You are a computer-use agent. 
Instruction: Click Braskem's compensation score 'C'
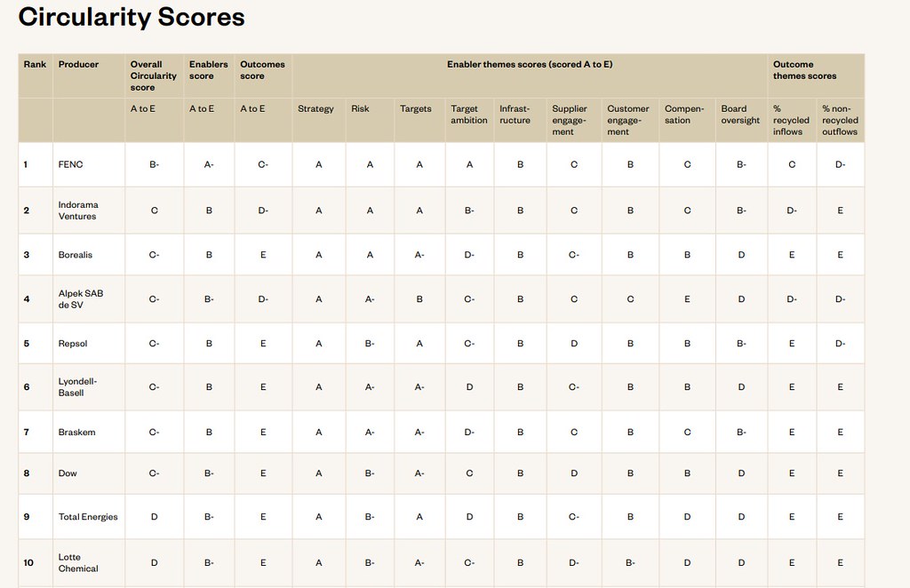pyautogui.click(x=687, y=432)
